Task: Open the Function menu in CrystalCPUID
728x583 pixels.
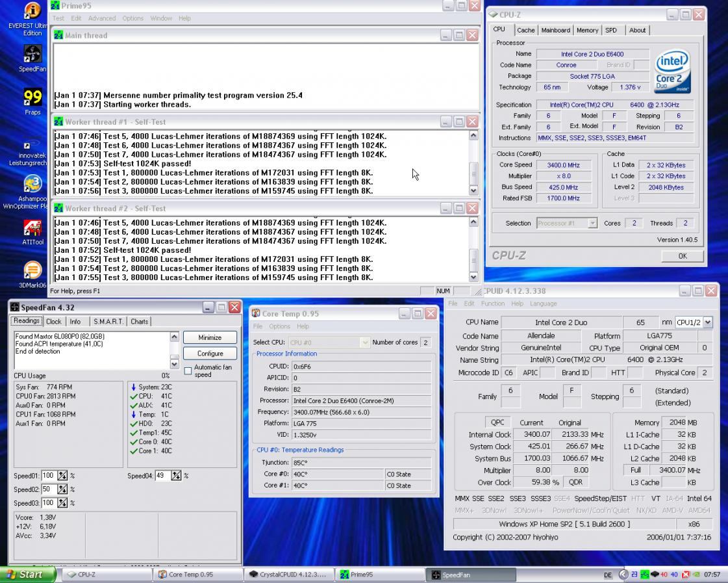Action: pos(493,304)
